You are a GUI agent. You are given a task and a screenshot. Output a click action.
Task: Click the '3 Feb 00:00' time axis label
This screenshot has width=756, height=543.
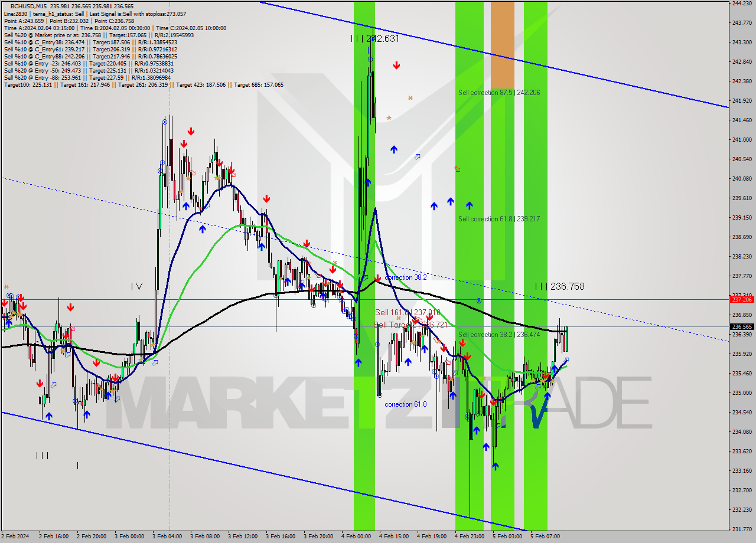pos(129,537)
